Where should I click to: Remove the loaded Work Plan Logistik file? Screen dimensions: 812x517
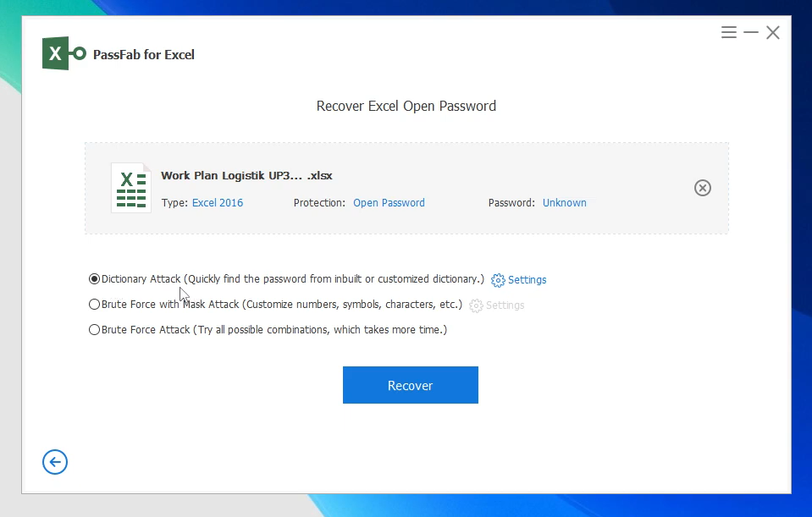(x=702, y=188)
